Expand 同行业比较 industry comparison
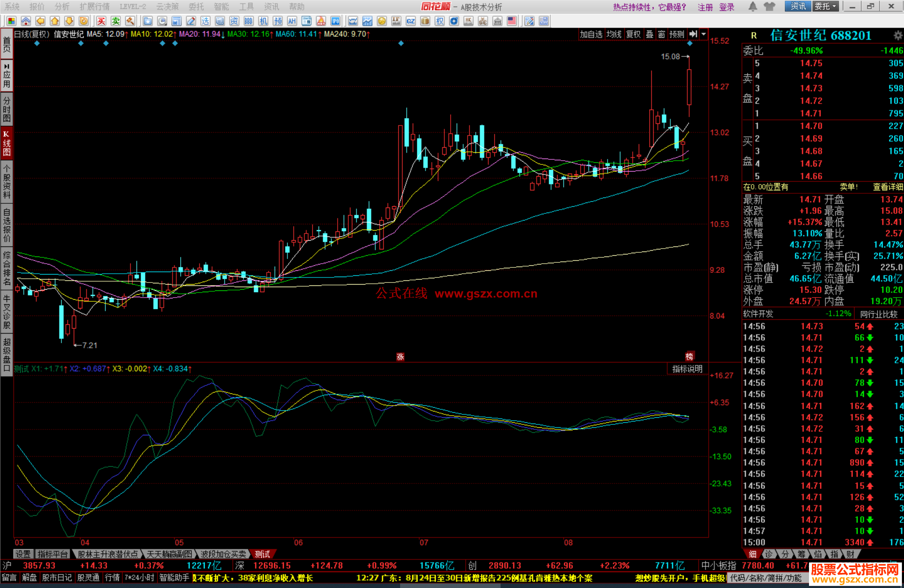This screenshot has width=904, height=588. [x=878, y=314]
